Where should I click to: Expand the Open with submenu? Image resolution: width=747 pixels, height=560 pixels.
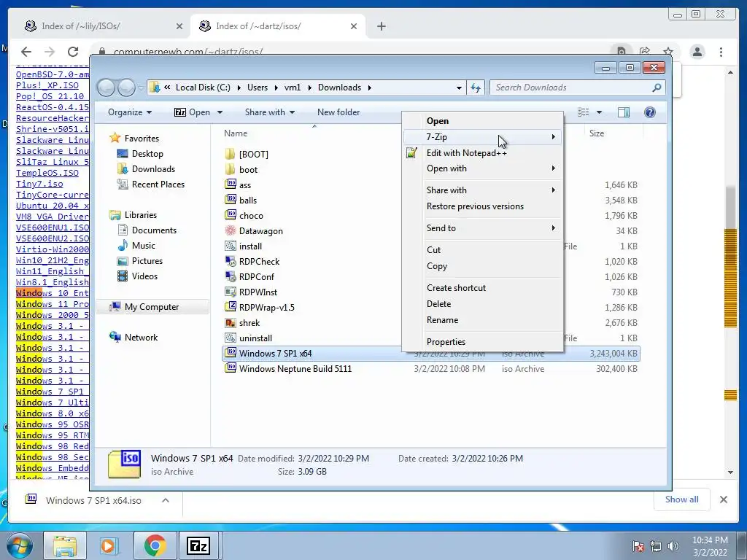coord(483,168)
